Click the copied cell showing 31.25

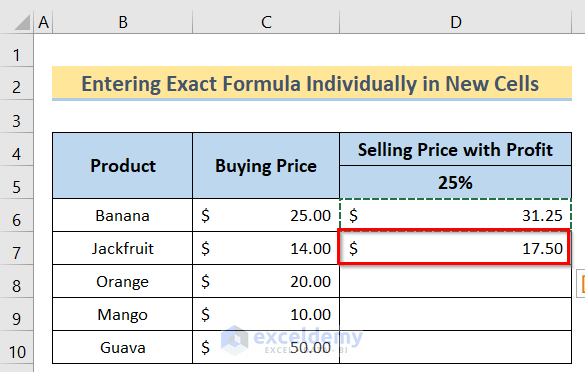tap(456, 215)
